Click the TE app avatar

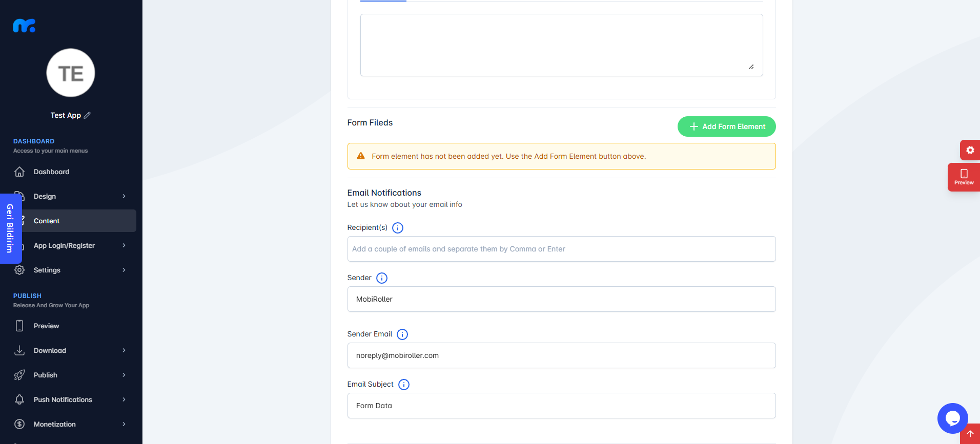click(71, 73)
